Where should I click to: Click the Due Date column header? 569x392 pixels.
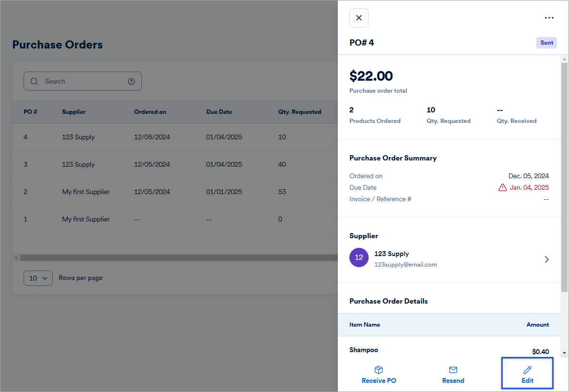click(219, 111)
